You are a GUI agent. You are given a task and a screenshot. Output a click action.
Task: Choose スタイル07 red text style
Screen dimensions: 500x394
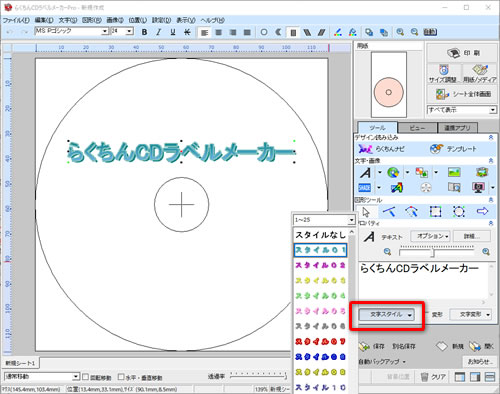[320, 341]
